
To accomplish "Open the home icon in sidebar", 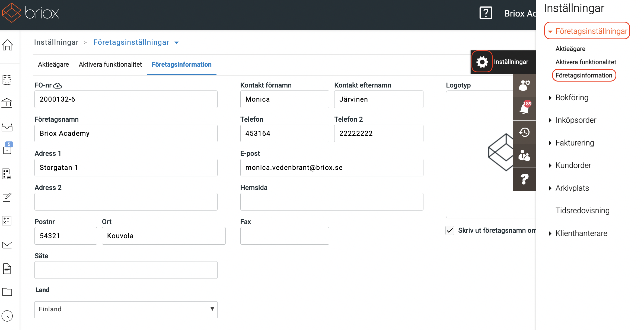I will (x=7, y=45).
